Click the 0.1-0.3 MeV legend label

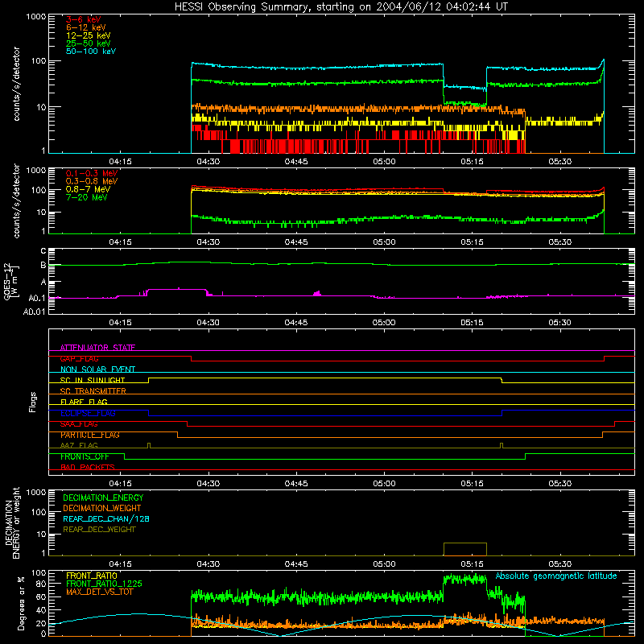click(x=92, y=173)
